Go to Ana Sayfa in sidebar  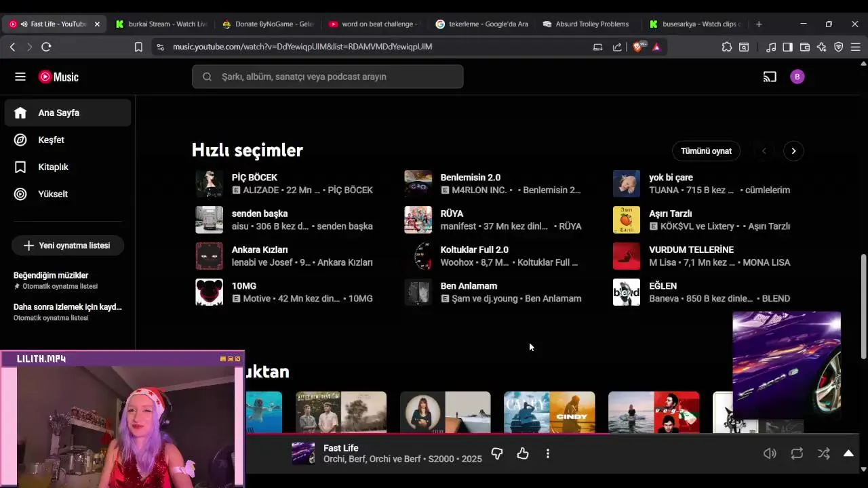(68, 113)
